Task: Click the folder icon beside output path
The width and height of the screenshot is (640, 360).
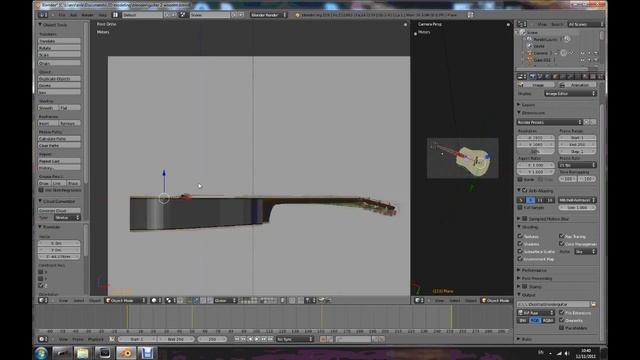Action: (x=593, y=304)
